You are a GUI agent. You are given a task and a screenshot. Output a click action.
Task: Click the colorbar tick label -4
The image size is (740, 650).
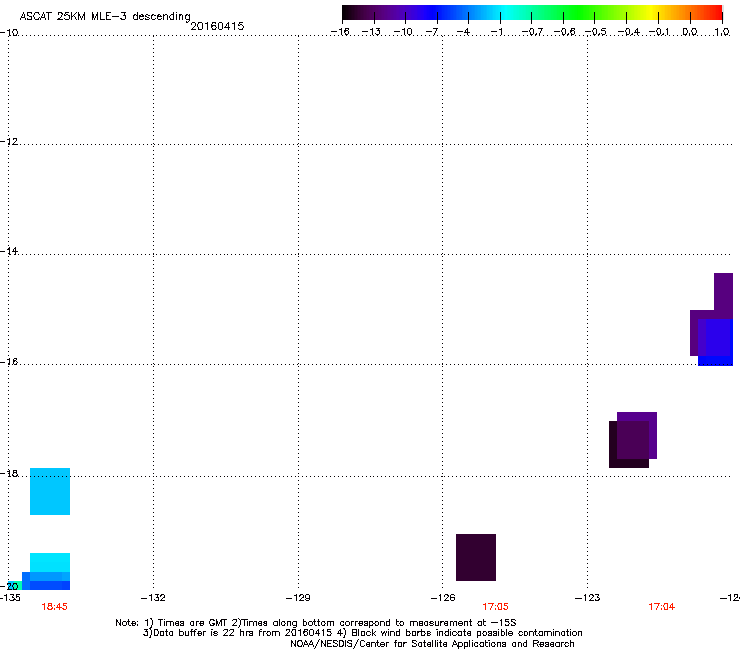pos(463,32)
